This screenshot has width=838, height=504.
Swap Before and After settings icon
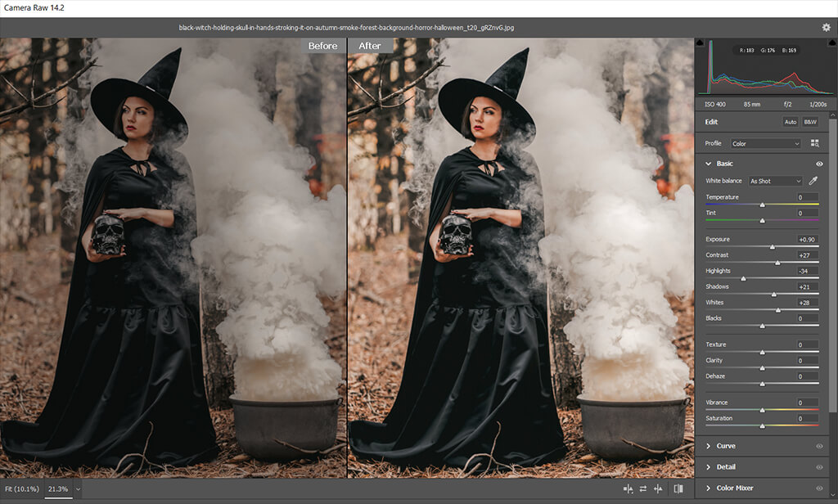click(643, 488)
